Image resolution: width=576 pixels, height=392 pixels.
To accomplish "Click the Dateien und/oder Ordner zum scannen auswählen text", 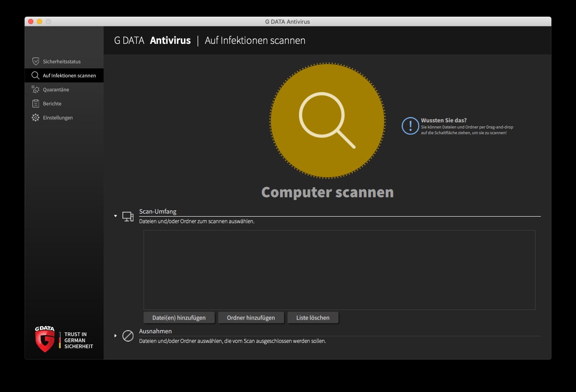I will click(197, 221).
